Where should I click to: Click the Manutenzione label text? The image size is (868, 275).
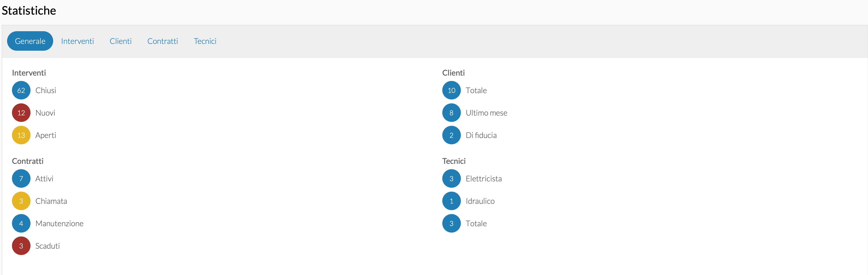tap(59, 224)
